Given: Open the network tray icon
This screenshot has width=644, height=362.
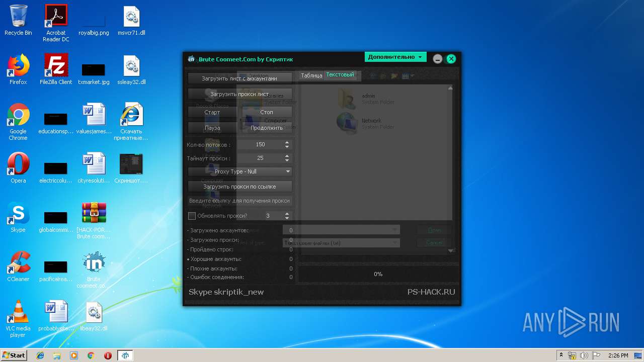Looking at the screenshot, I should (572, 355).
